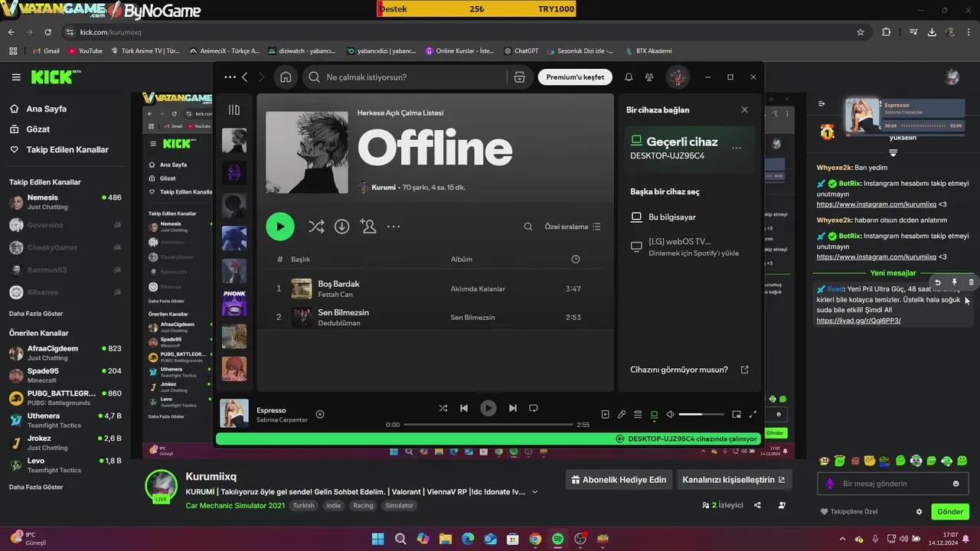Open Connect to a device icon in player bar
The width and height of the screenshot is (980, 551).
point(654,414)
